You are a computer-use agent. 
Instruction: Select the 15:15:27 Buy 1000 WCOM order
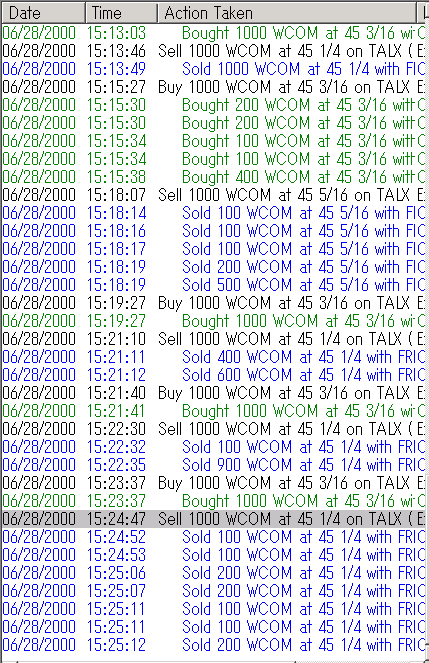pos(214,87)
